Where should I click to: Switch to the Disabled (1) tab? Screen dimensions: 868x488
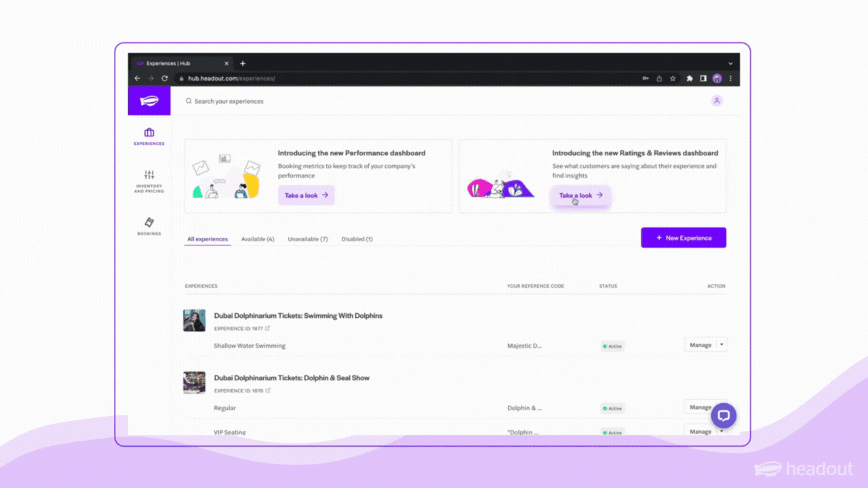click(357, 239)
